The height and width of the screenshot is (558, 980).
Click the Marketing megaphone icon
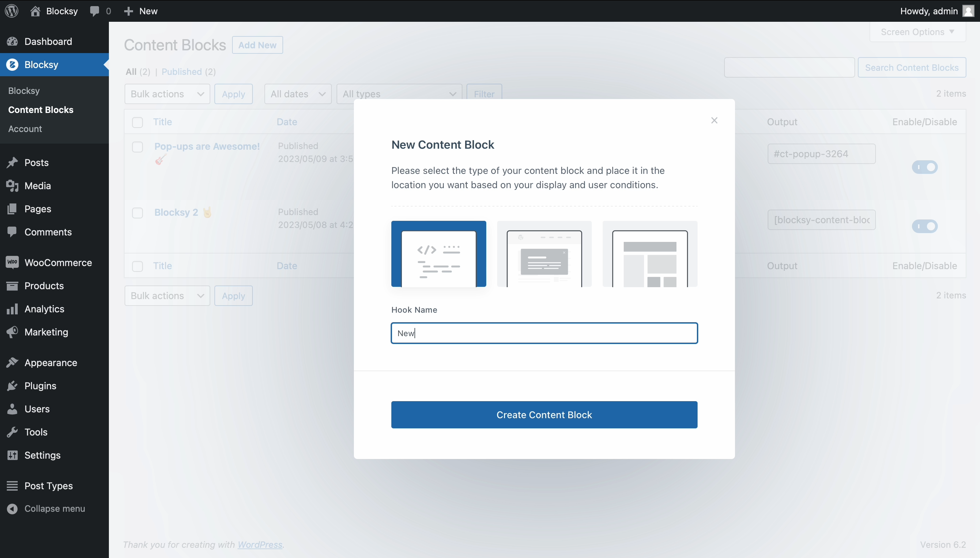[12, 332]
